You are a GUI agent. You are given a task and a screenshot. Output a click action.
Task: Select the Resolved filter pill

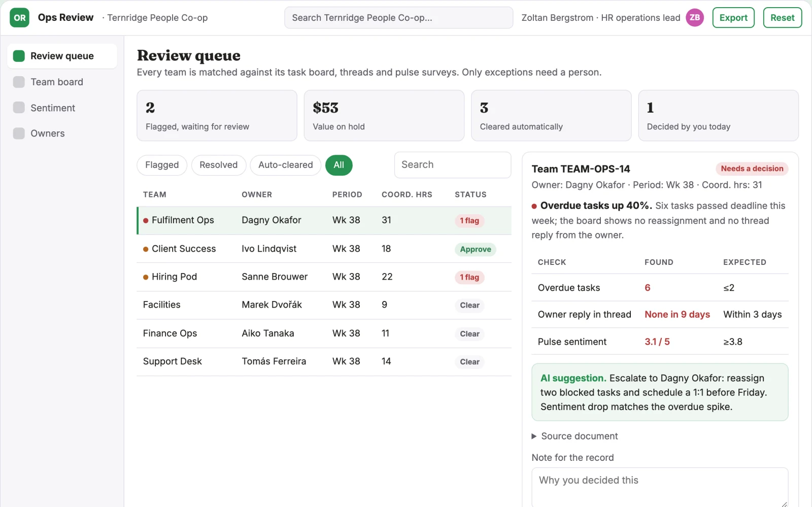click(218, 165)
